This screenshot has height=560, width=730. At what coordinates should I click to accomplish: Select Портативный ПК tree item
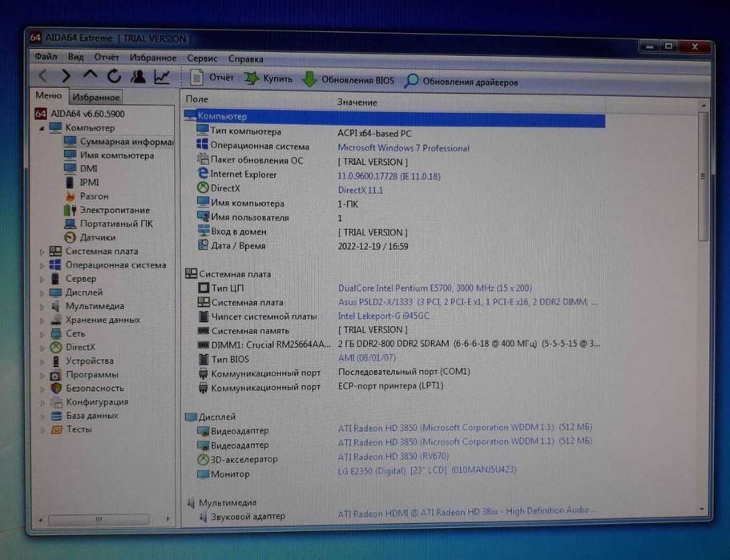click(x=108, y=224)
